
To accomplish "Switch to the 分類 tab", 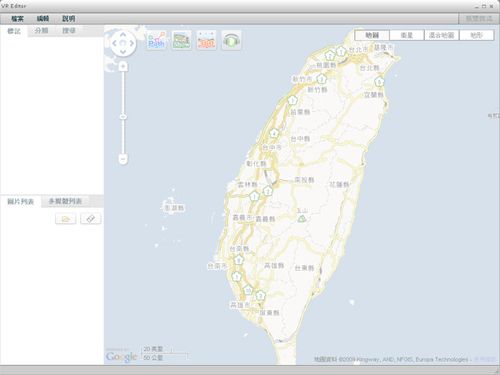I will tap(41, 31).
